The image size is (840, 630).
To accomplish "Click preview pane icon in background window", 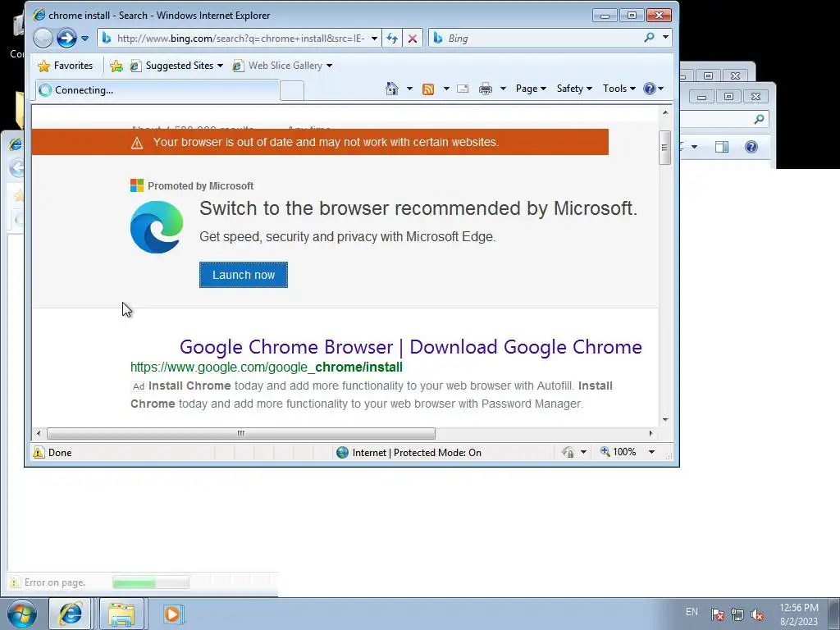I will point(722,147).
